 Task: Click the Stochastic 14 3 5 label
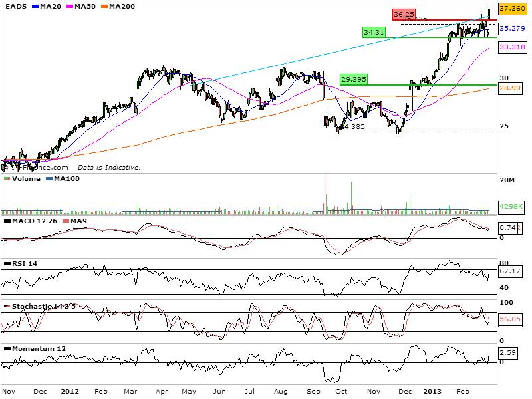tap(45, 307)
